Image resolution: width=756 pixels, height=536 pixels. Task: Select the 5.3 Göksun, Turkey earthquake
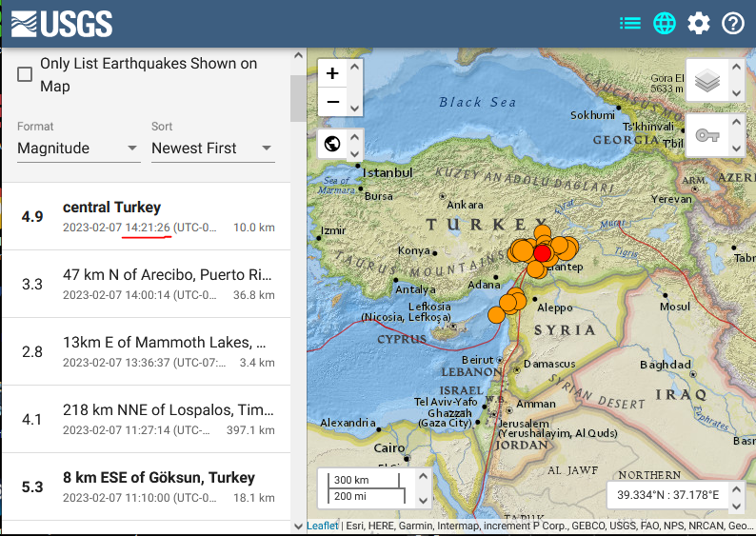(146, 486)
